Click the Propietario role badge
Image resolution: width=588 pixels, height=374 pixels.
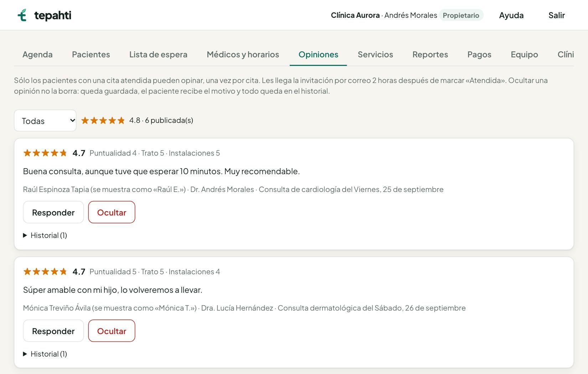pos(461,15)
